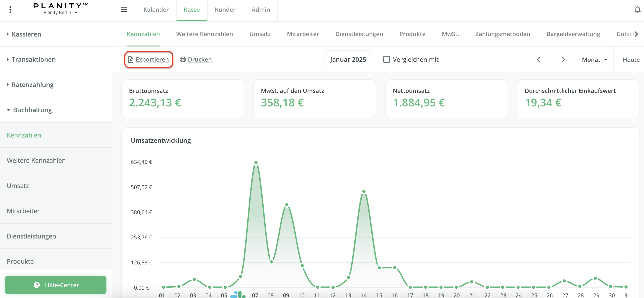Viewport: 644px width, 298px height.
Task: Select the Kasse tab
Action: pyautogui.click(x=192, y=10)
